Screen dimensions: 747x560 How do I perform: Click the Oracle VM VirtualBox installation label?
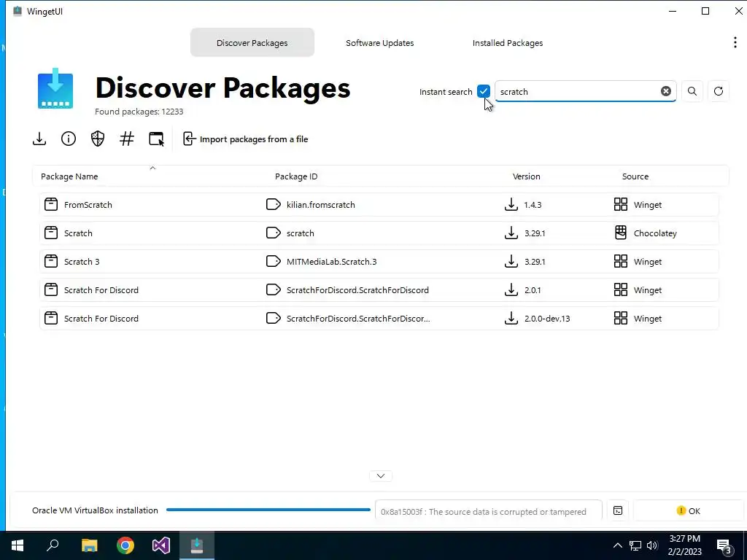(95, 510)
